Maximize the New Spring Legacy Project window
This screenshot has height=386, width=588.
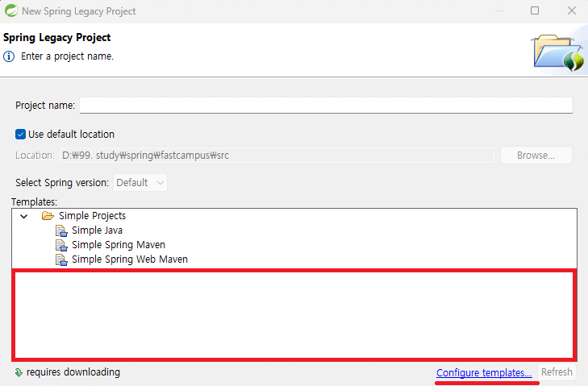click(x=535, y=10)
